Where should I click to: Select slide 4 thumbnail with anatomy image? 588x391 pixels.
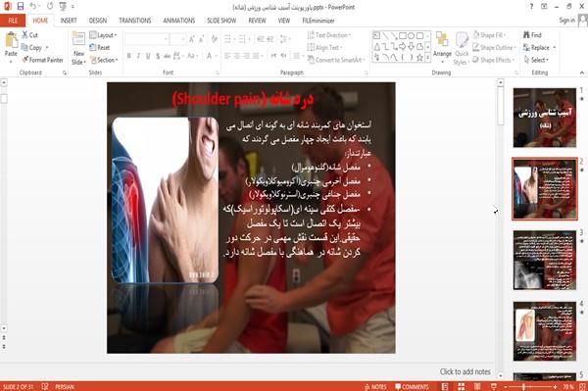545,331
